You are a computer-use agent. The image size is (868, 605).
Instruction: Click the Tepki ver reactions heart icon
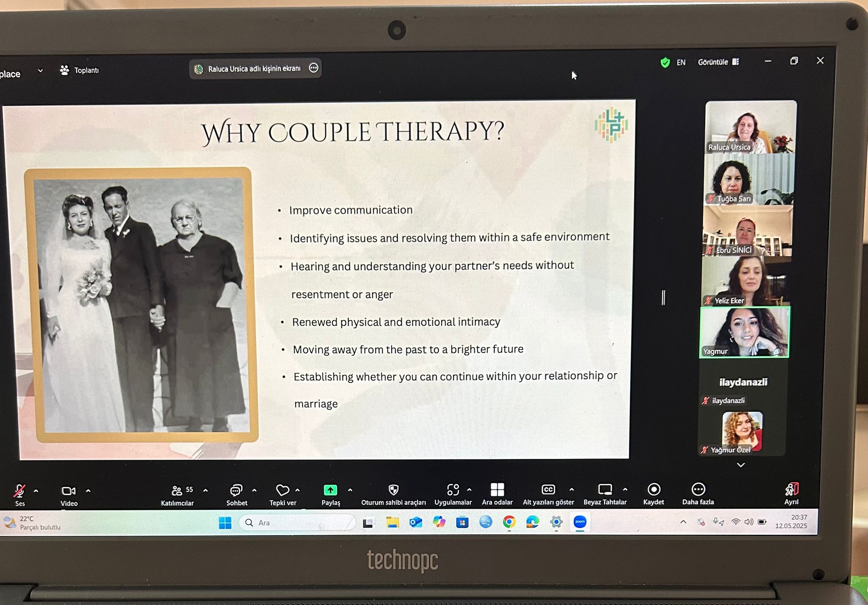(x=282, y=491)
